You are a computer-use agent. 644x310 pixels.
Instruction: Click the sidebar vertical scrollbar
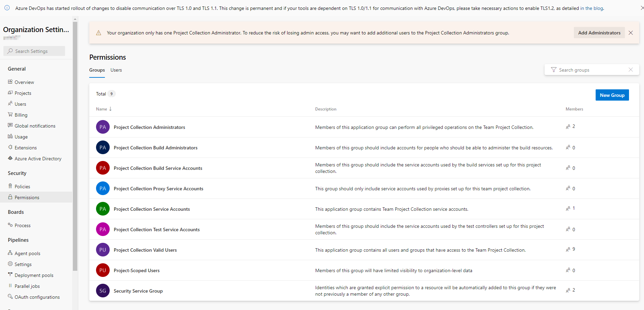click(75, 147)
